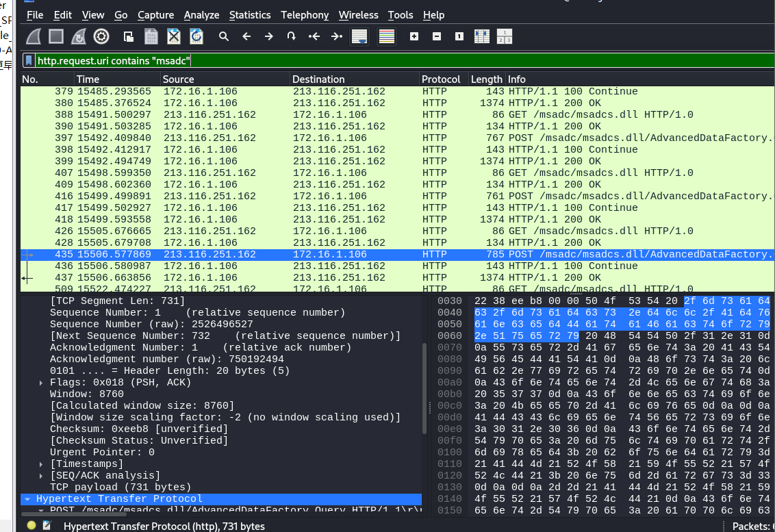775x532 pixels.
Task: Open the Capture menu
Action: coord(155,15)
